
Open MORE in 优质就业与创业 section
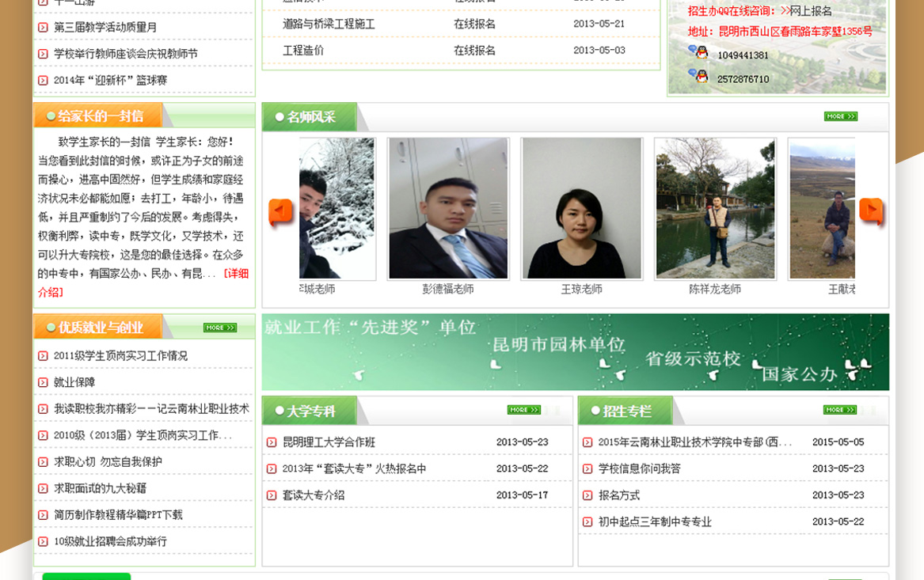pyautogui.click(x=219, y=328)
